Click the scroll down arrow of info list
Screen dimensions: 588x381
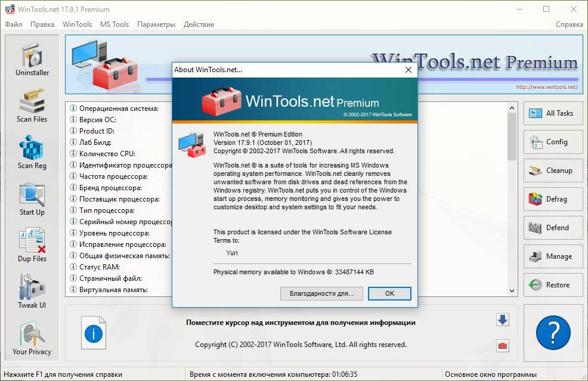512,290
